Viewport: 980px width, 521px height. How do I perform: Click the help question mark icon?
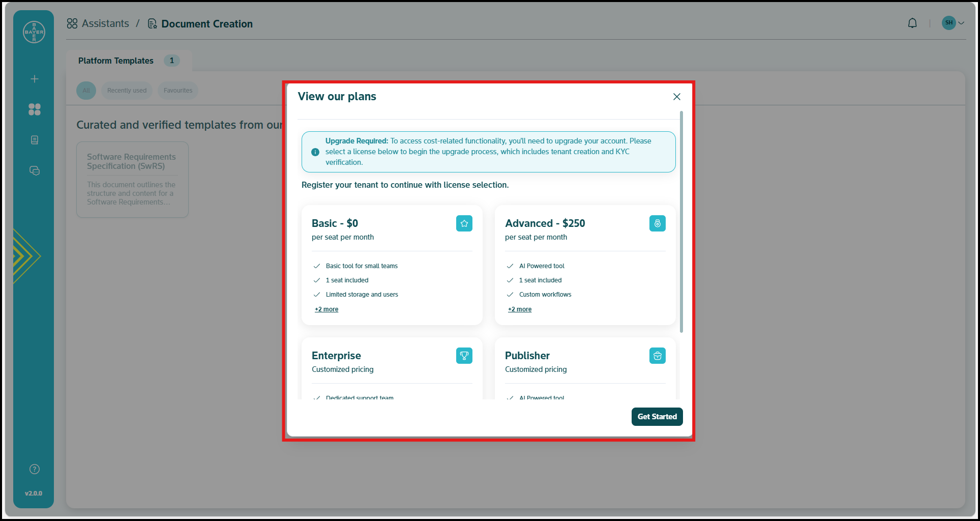click(35, 469)
